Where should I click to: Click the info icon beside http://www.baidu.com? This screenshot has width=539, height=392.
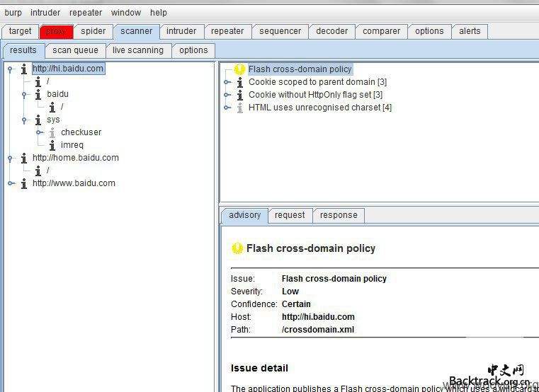click(23, 183)
